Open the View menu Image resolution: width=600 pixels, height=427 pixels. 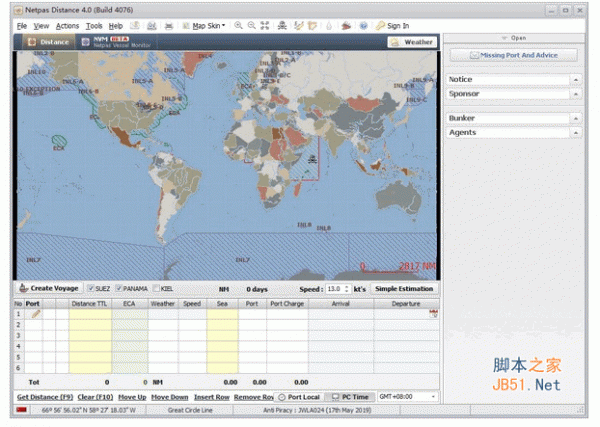41,26
